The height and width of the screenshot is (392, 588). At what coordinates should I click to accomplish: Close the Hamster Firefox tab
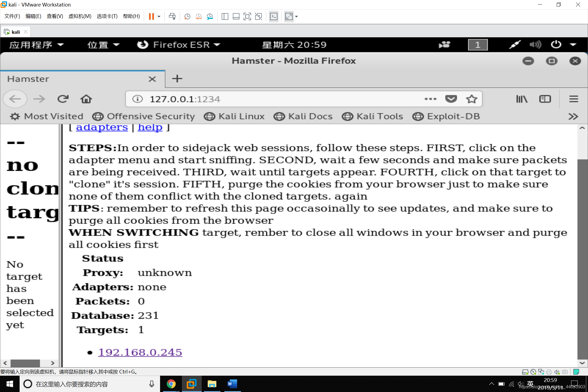152,79
